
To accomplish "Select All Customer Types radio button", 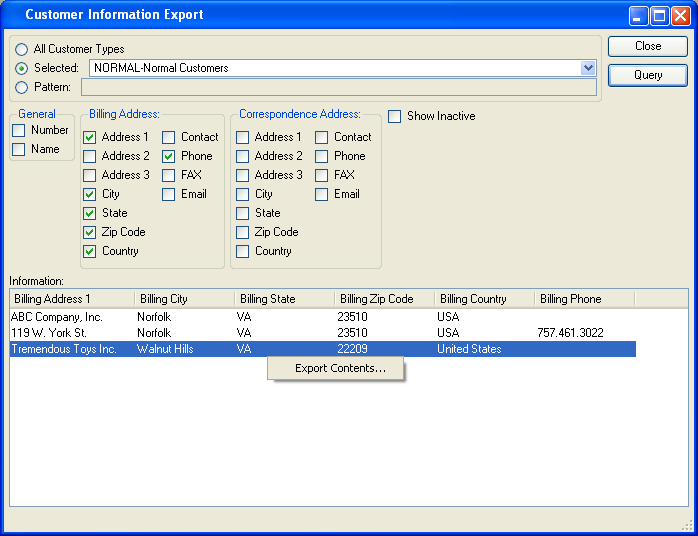I will click(x=22, y=49).
